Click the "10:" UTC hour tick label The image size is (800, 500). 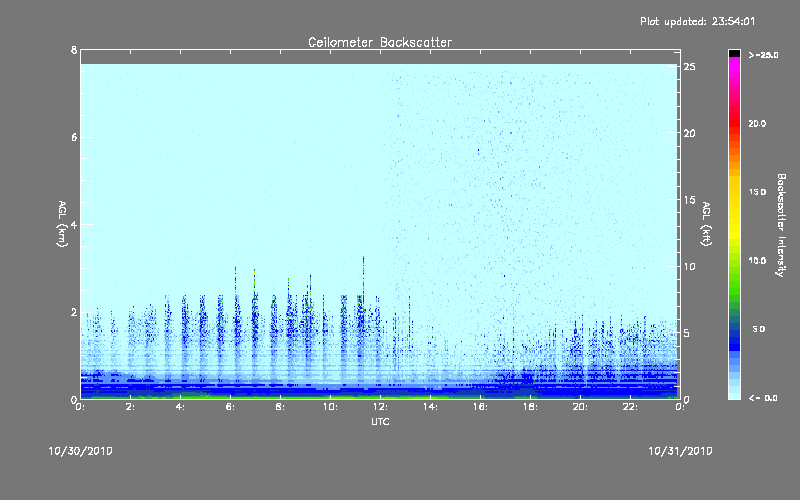(x=330, y=407)
